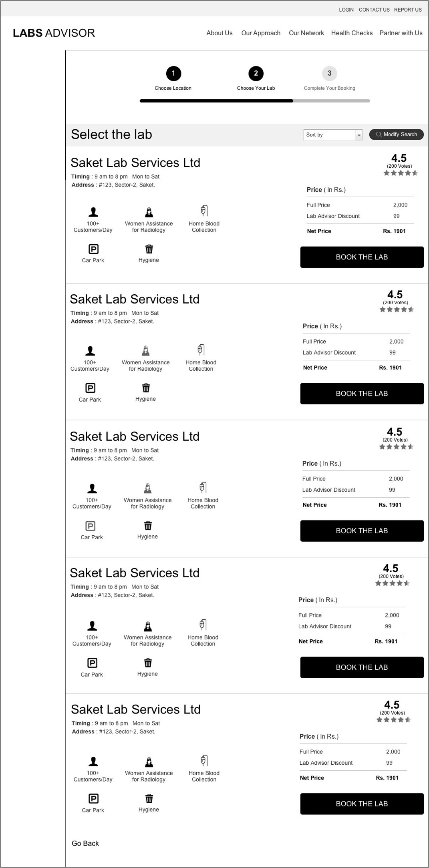Click star rating of the first lab
This screenshot has height=868, width=429.
[400, 173]
